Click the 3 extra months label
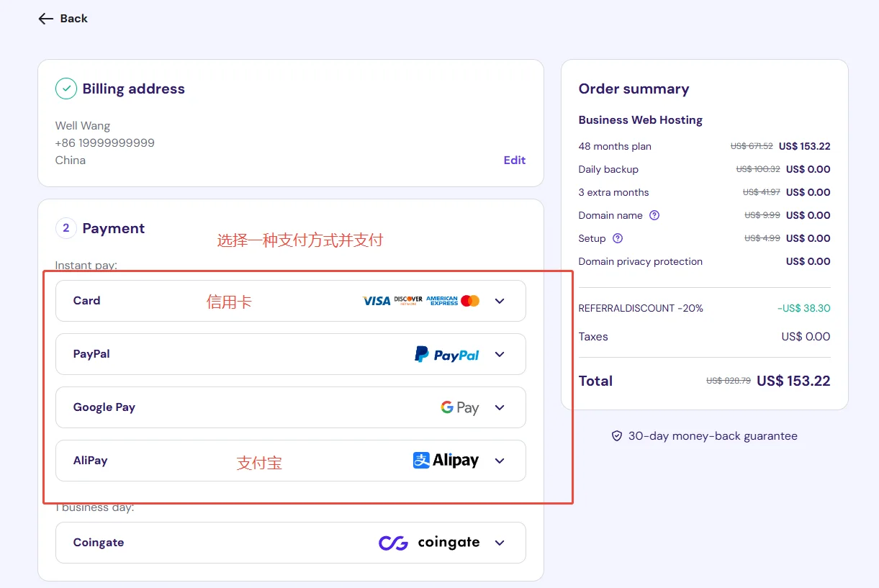Image resolution: width=879 pixels, height=588 pixels. point(614,192)
